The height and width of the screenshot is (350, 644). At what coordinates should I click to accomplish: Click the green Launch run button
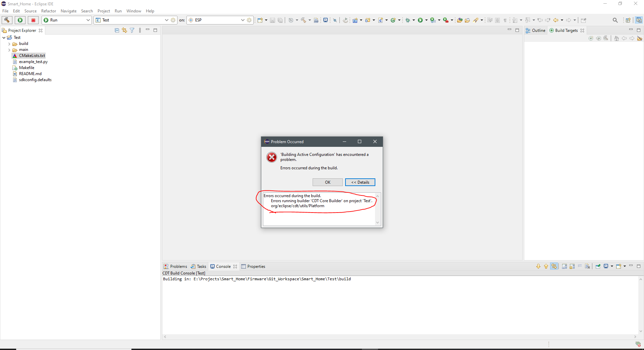coord(20,20)
